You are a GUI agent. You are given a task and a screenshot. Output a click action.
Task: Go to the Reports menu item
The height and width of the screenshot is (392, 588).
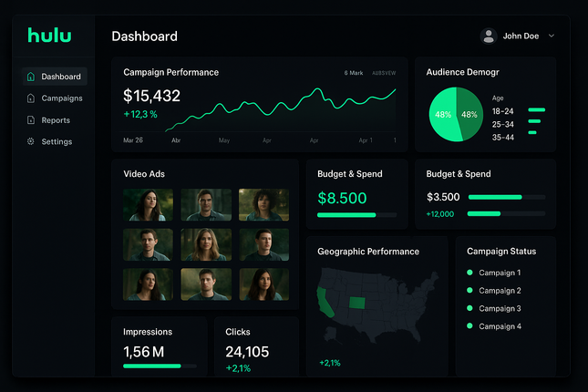[56, 120]
